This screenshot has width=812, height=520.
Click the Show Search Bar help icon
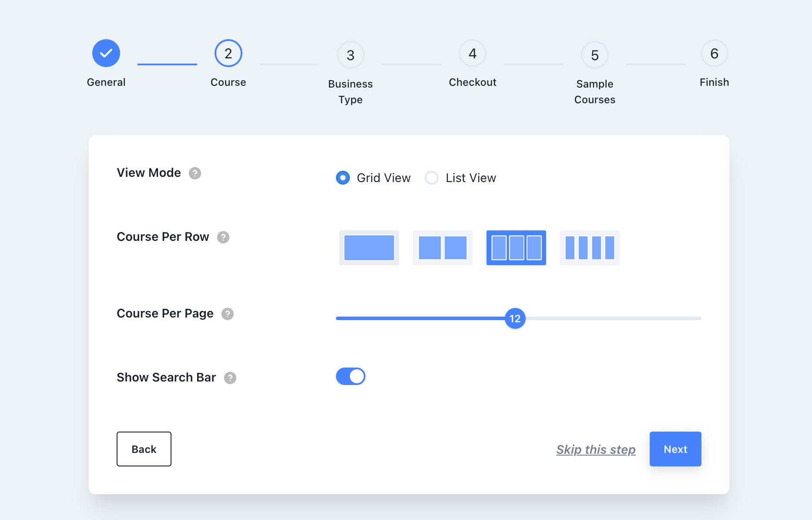point(230,378)
